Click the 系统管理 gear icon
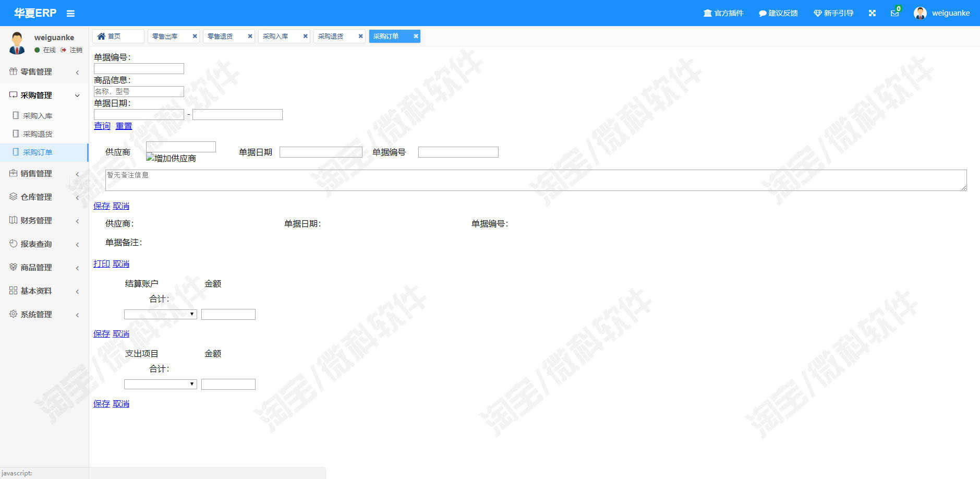 tap(13, 314)
